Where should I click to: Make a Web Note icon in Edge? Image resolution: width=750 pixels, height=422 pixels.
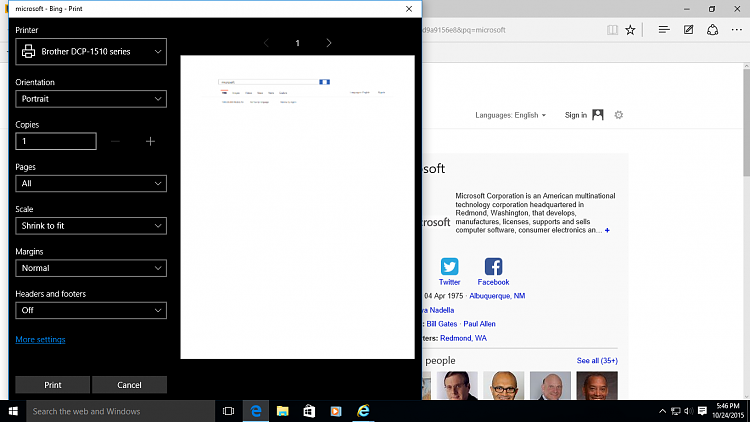click(688, 30)
